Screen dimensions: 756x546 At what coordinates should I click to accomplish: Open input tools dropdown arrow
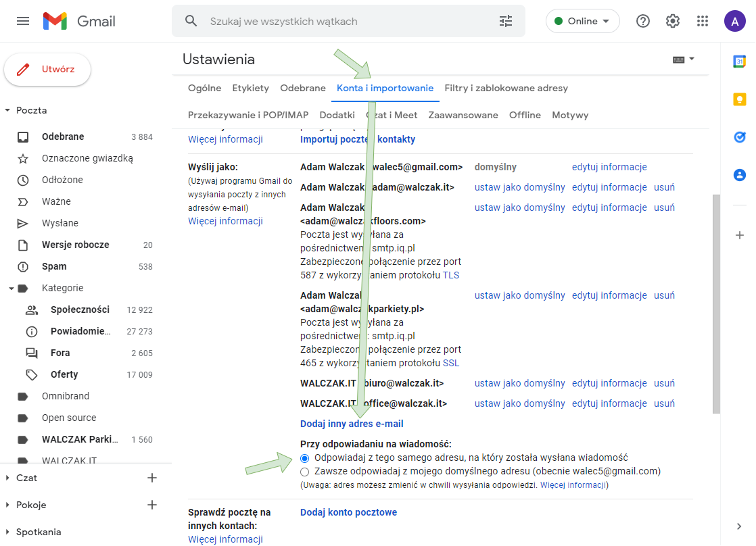(x=692, y=59)
